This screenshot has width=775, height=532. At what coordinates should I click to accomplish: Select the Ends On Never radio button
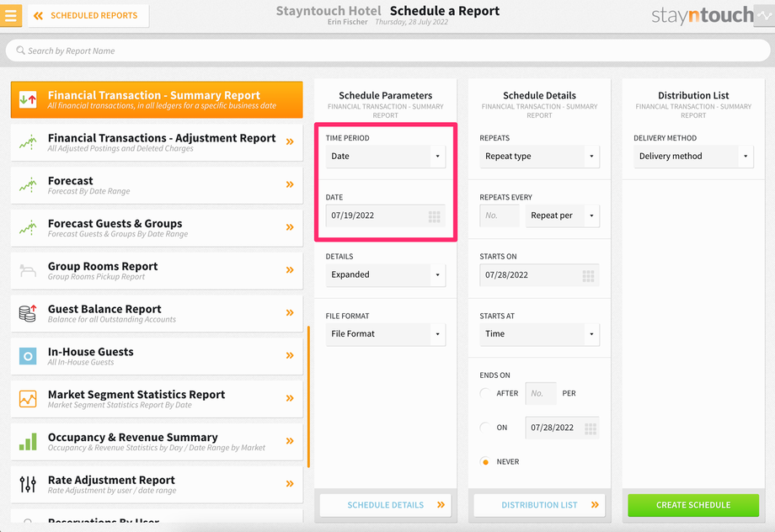coord(485,462)
